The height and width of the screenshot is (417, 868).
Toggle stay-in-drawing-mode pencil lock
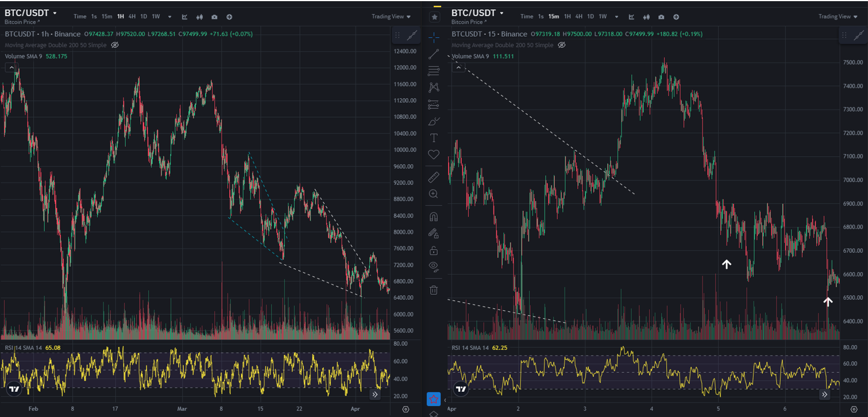click(x=434, y=233)
